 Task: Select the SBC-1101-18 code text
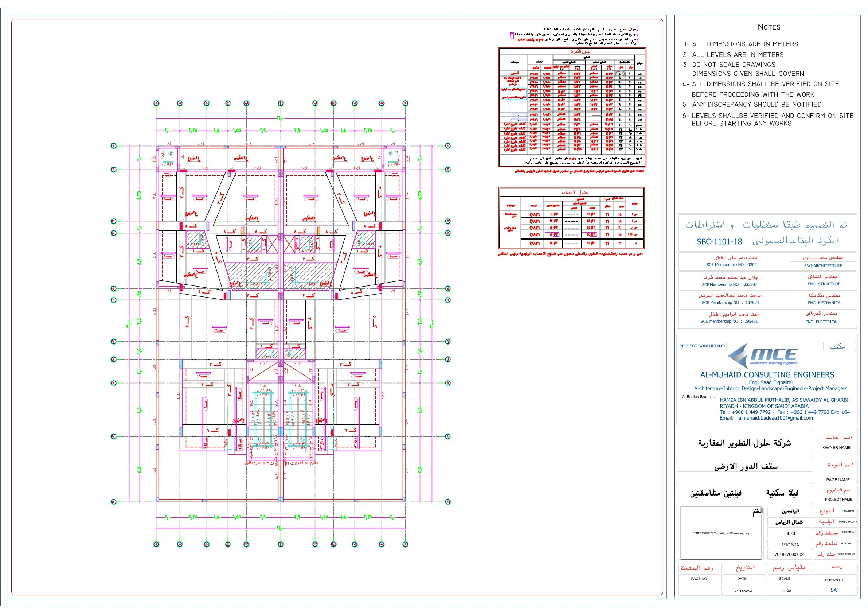click(719, 242)
